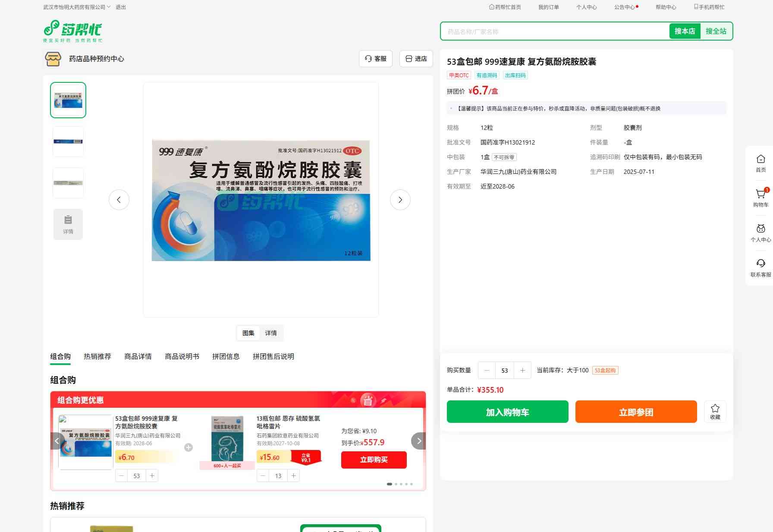Click the orange 立即参团 button
Image resolution: width=773 pixels, height=532 pixels.
pyautogui.click(x=636, y=412)
